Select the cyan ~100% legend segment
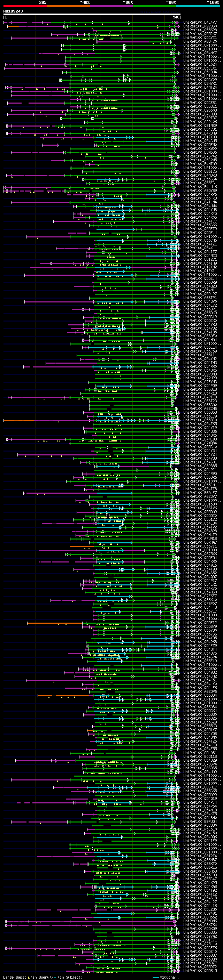The height and width of the screenshot is (980, 223). 198,7
